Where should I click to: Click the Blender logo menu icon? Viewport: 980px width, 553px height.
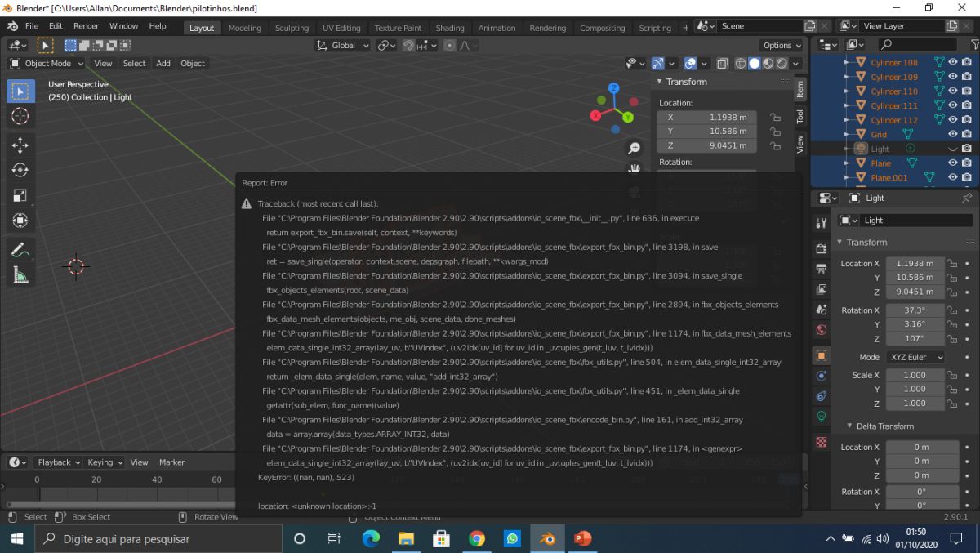point(12,26)
